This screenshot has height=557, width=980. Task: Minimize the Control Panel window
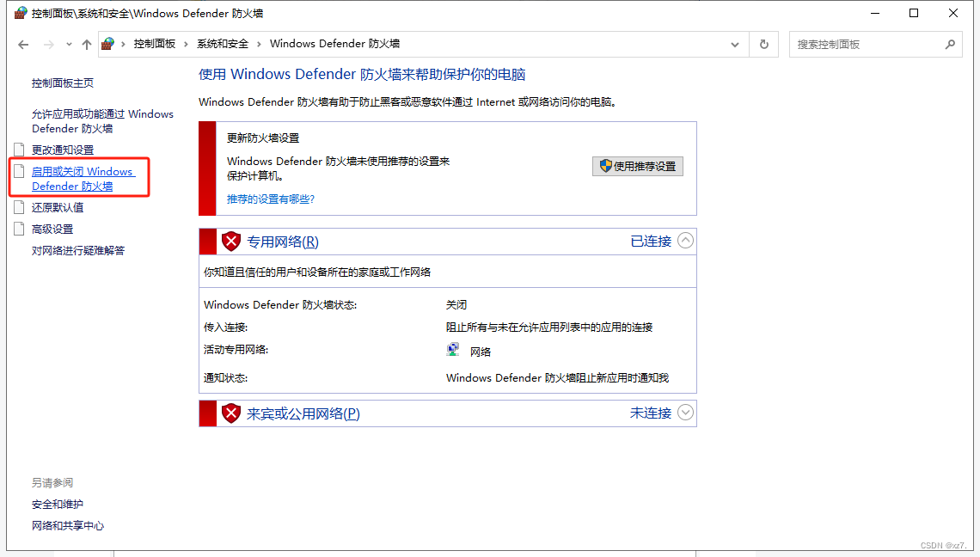pyautogui.click(x=875, y=13)
